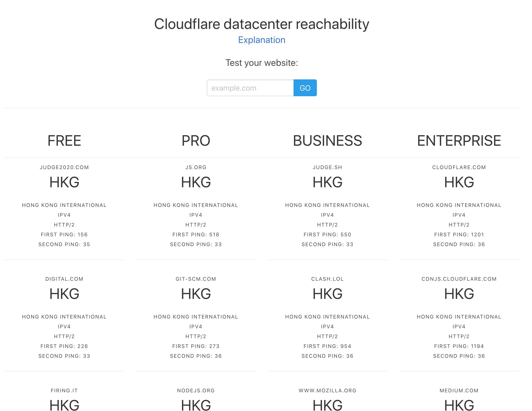532x411 pixels.
Task: Click the CLASH.LOL domain label
Action: click(327, 279)
